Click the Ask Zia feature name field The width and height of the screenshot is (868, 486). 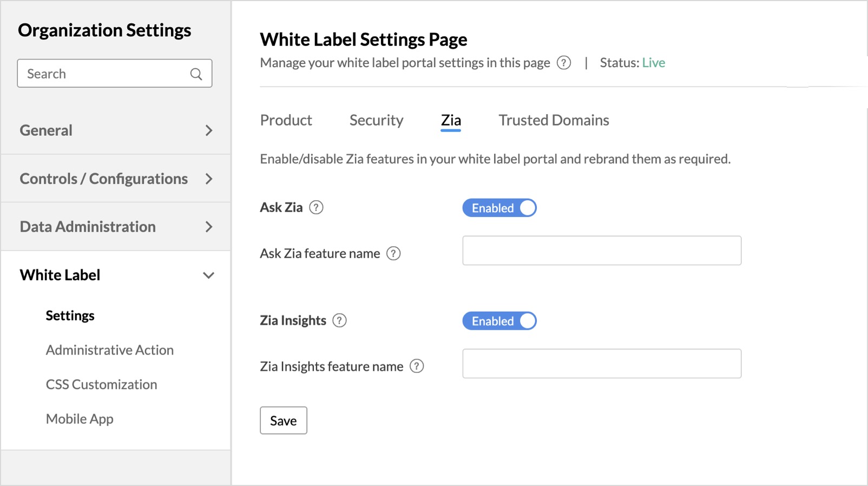(x=602, y=251)
